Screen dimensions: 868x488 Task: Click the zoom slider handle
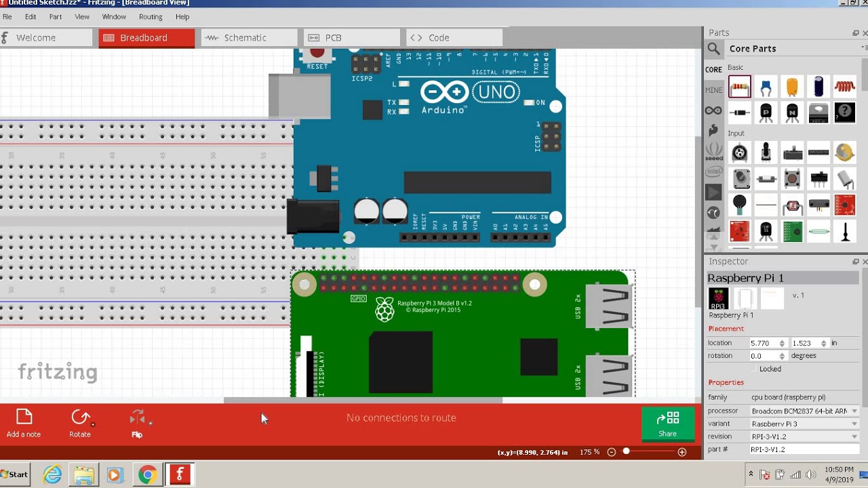click(626, 451)
